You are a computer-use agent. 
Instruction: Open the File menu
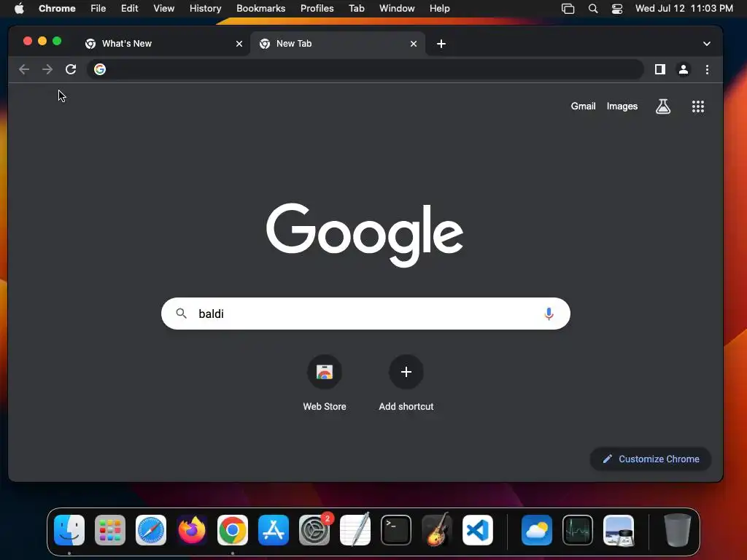98,9
